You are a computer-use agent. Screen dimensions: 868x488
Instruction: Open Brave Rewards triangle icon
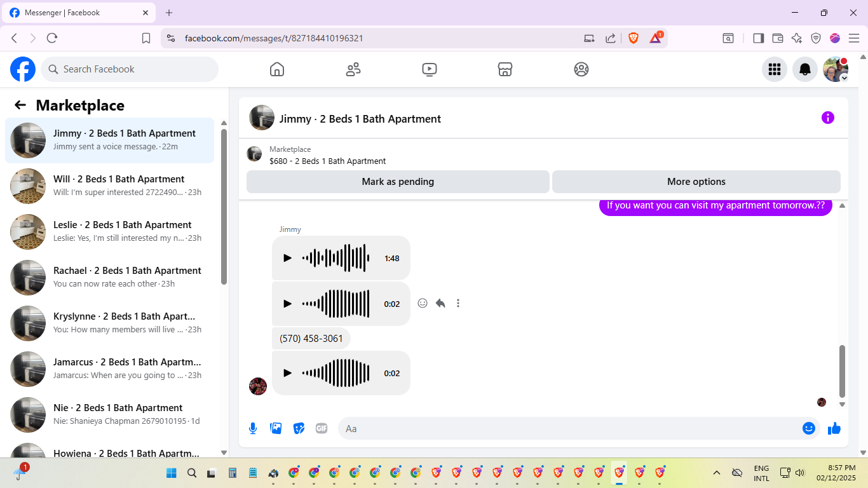coord(655,38)
